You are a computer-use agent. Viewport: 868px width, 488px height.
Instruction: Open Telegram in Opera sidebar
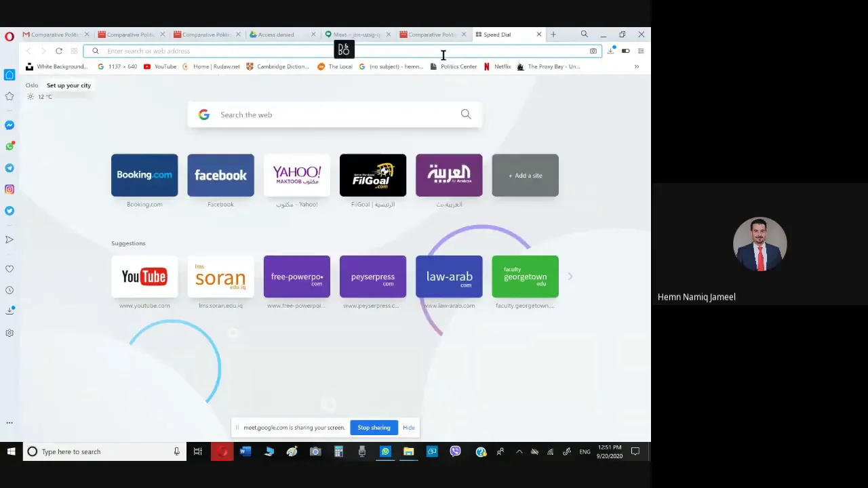9,168
